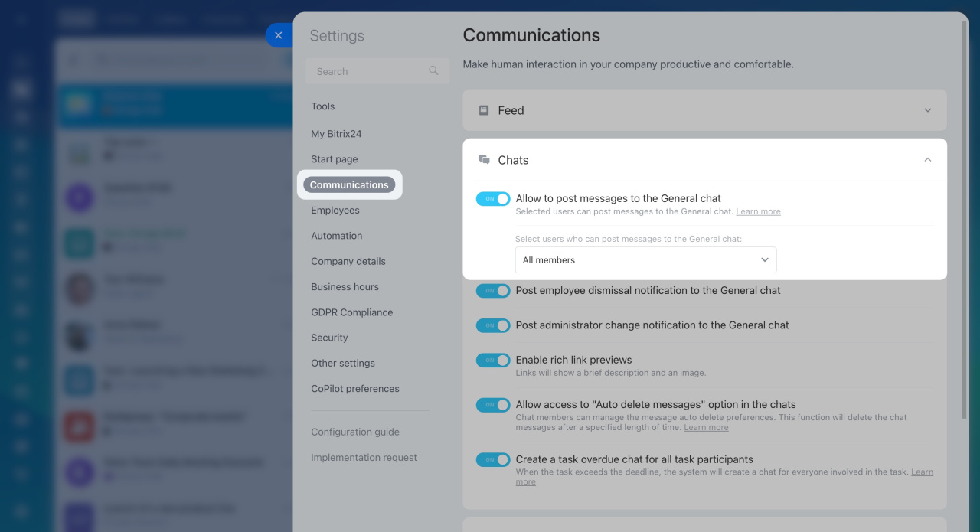
Task: Click the search magnifier icon in Settings
Action: (x=433, y=71)
